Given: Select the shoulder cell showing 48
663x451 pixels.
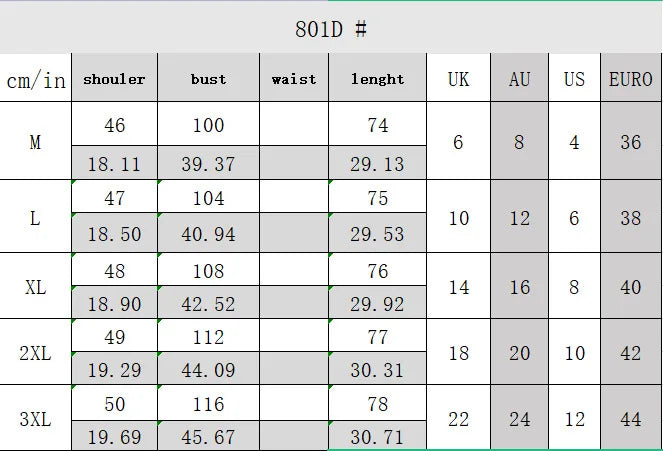Looking at the screenshot, I should 114,272.
